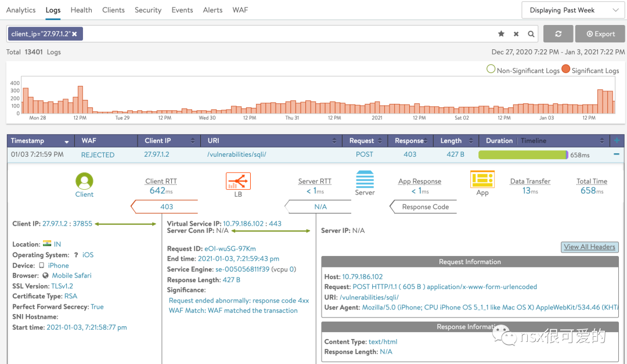Image resolution: width=627 pixels, height=364 pixels.
Task: Open the Displaying Past Week dropdown
Action: (574, 10)
